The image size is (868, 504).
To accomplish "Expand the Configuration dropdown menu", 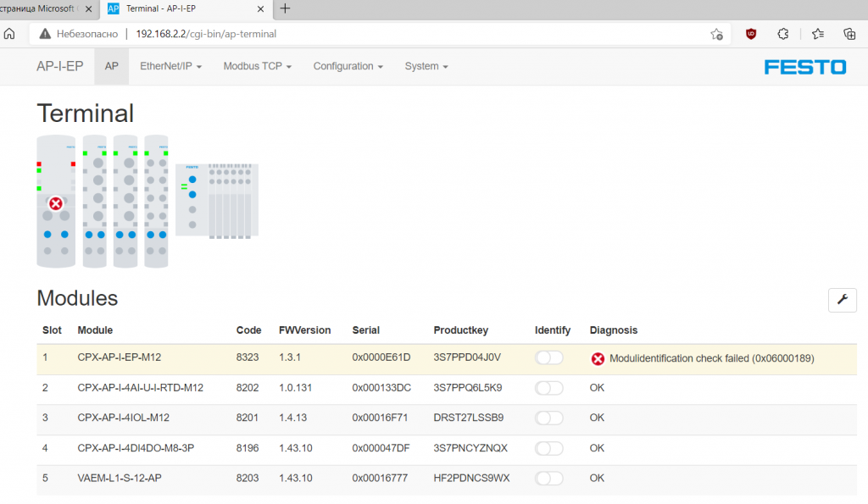I will pos(348,66).
